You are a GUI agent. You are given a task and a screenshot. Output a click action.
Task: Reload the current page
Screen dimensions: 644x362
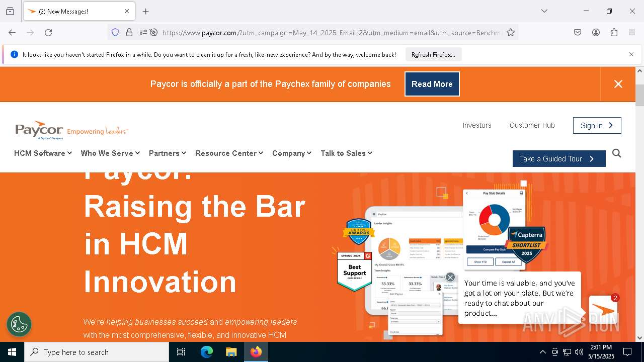point(48,32)
